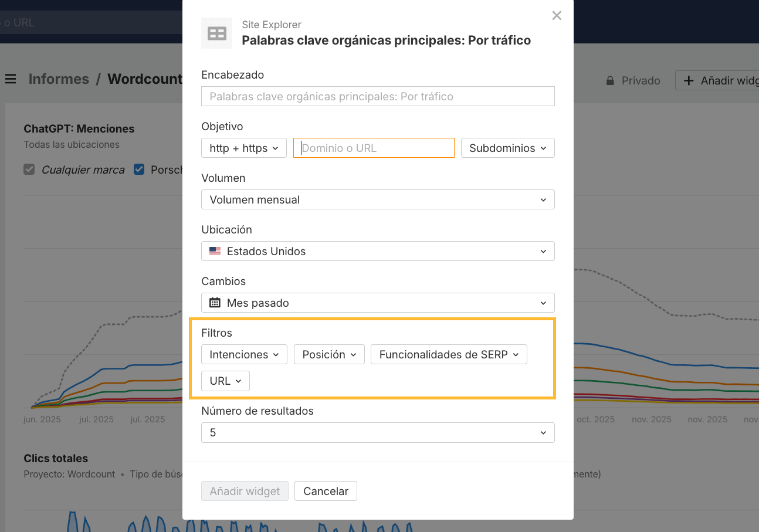Open the http + https protocol dropdown
The width and height of the screenshot is (759, 532).
[243, 148]
